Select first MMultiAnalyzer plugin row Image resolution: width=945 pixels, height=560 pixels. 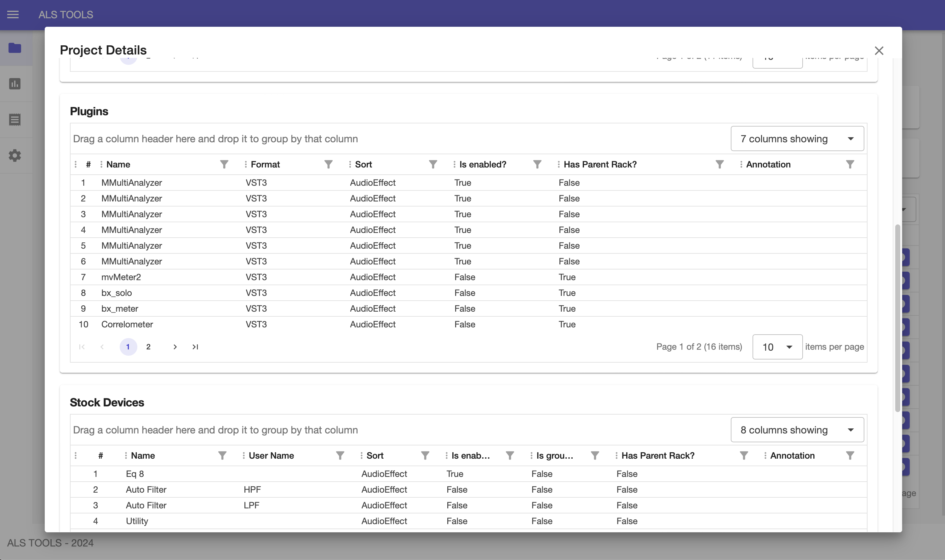pyautogui.click(x=468, y=183)
